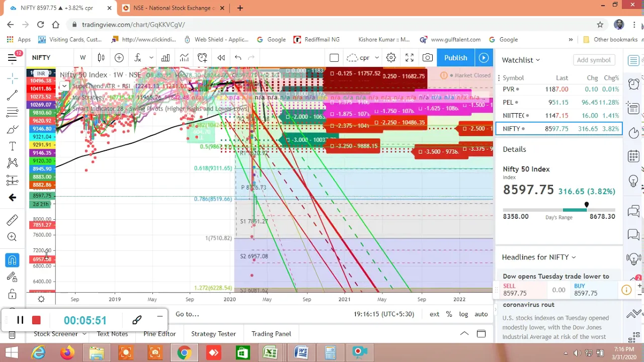The image size is (644, 362).
Task: Toggle log scale on the chart
Action: pos(463,314)
